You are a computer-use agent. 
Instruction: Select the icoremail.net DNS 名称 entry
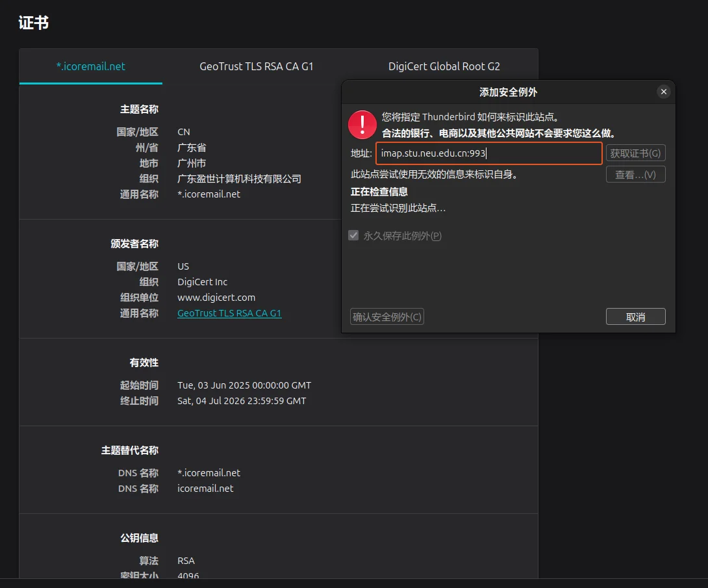coord(205,488)
